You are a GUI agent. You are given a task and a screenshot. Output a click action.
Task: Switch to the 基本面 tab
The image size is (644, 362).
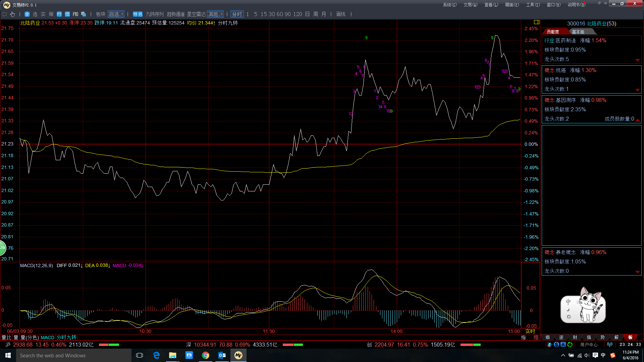(578, 32)
